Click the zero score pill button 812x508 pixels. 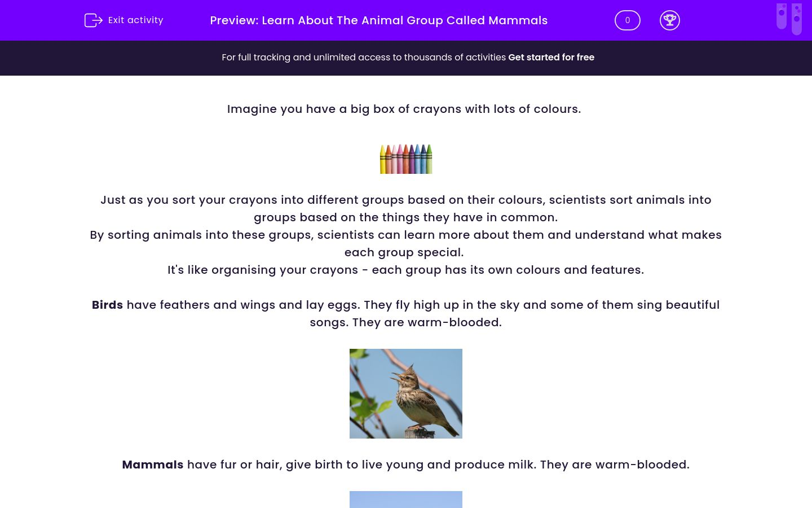tap(627, 20)
